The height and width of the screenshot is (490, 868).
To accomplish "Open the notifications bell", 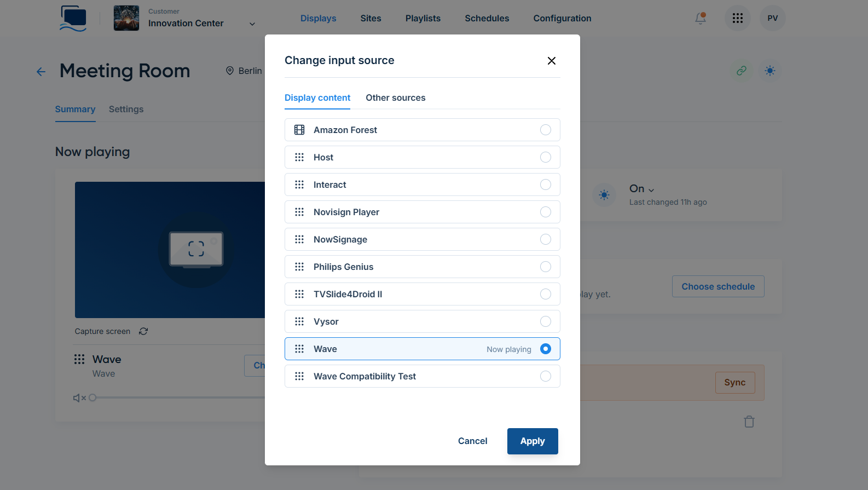I will (x=701, y=18).
